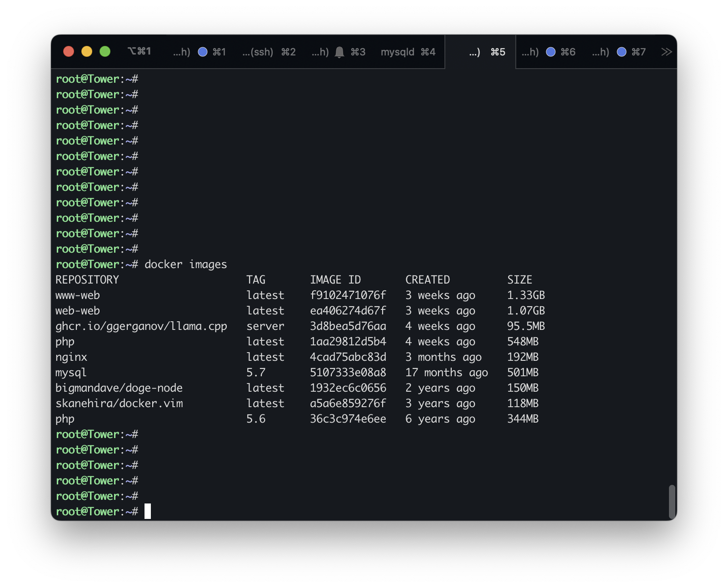Close the window with the red button
Viewport: 728px width, 588px height.
click(x=69, y=51)
